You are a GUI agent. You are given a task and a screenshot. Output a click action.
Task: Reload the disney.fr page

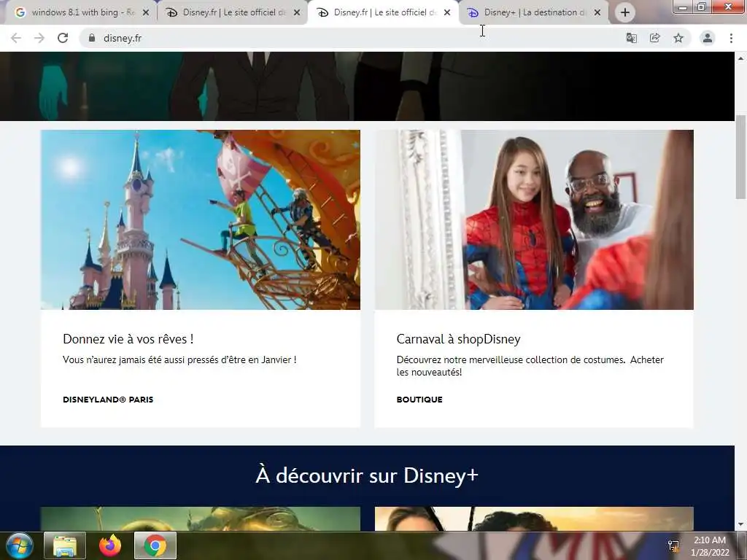(x=63, y=38)
